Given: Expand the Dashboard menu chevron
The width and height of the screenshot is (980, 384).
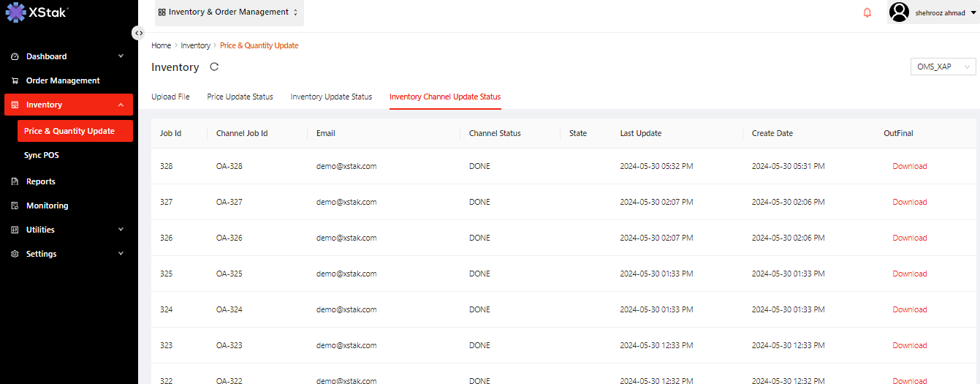Looking at the screenshot, I should click(121, 56).
